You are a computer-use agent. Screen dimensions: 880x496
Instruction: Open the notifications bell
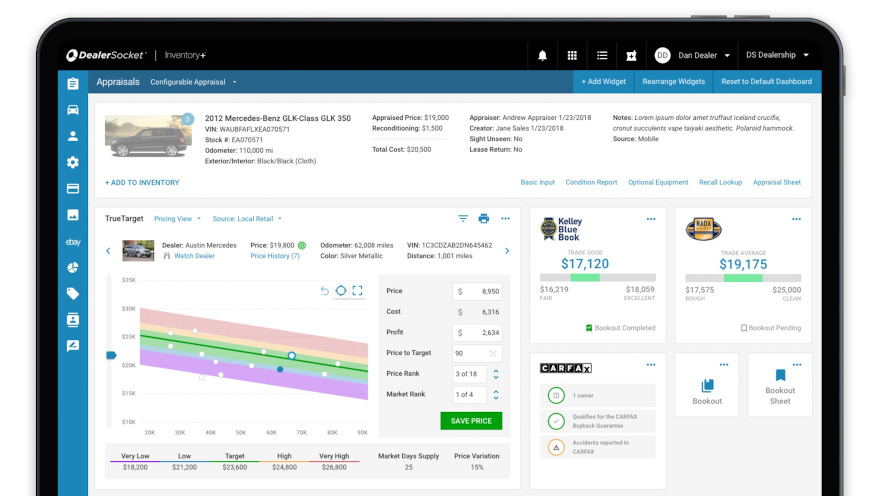[543, 56]
